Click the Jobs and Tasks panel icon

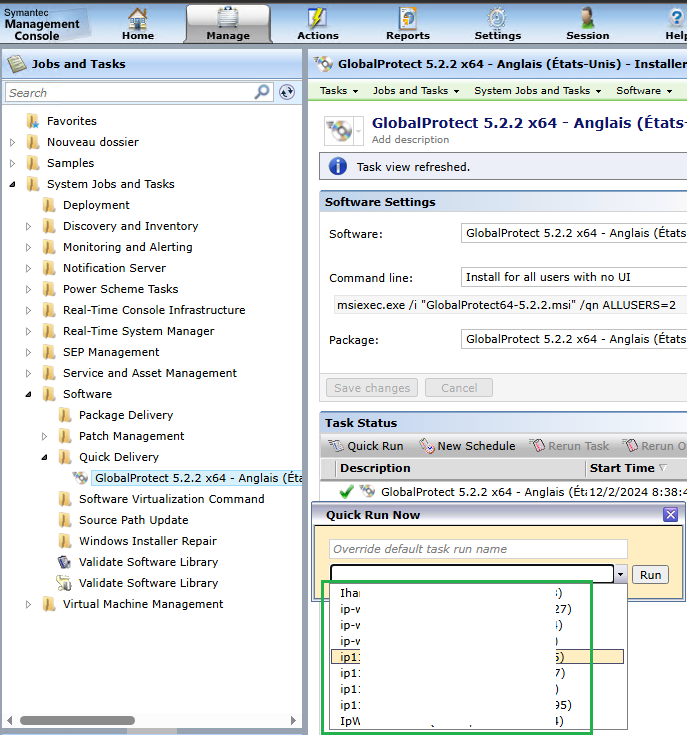pos(16,64)
